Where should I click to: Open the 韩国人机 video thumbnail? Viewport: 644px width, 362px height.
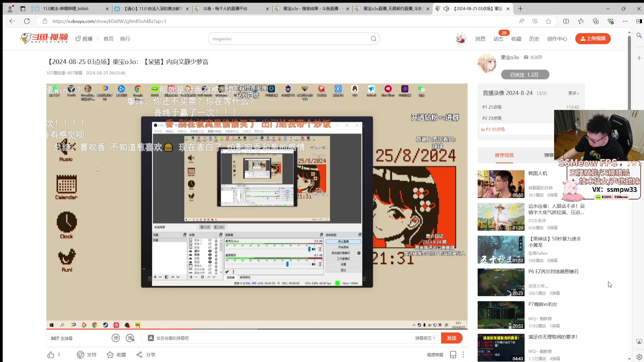(501, 184)
